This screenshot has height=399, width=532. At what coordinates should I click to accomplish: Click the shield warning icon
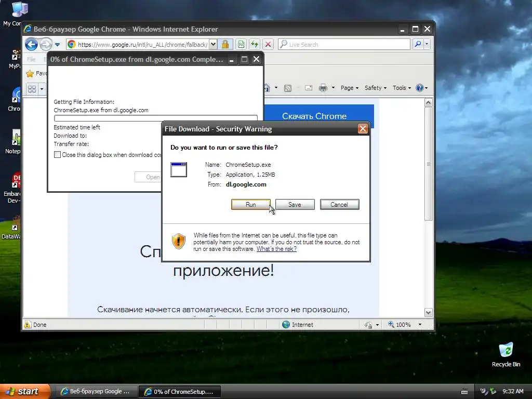[179, 241]
